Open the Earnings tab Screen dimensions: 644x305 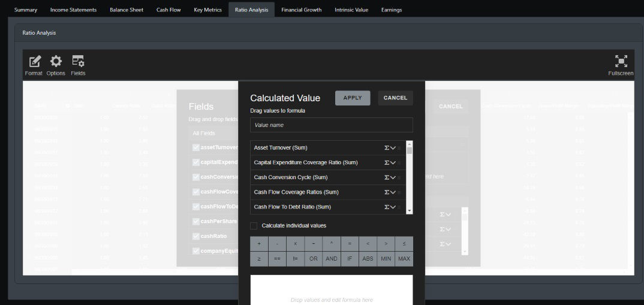[392, 10]
